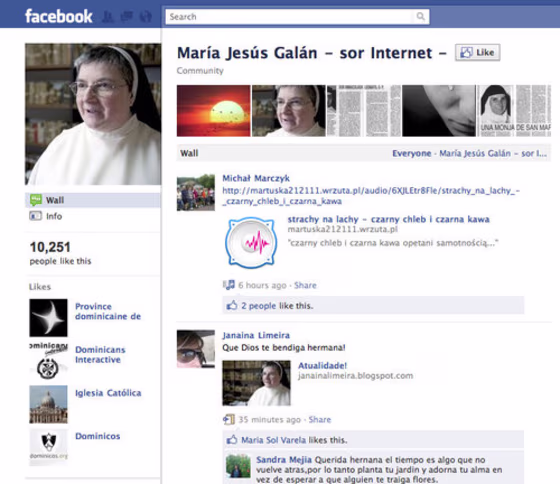Viewport: 560px width, 484px height.
Task: Open Iglesia Católica page icon
Action: tap(48, 404)
